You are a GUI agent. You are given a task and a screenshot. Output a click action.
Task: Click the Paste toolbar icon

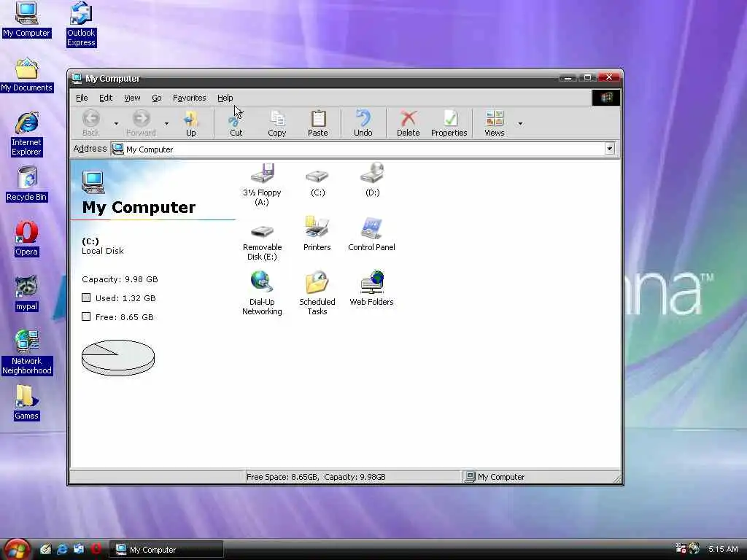click(318, 122)
